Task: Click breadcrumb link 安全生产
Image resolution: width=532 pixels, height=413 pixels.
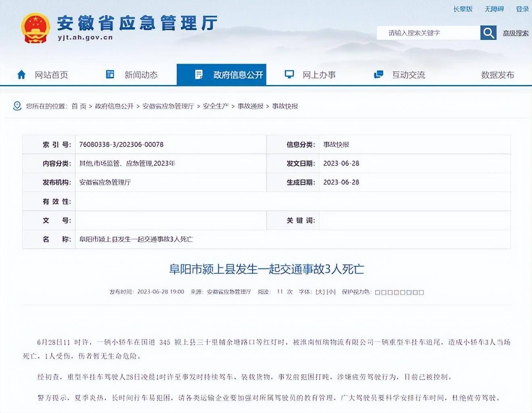Action: click(x=216, y=106)
